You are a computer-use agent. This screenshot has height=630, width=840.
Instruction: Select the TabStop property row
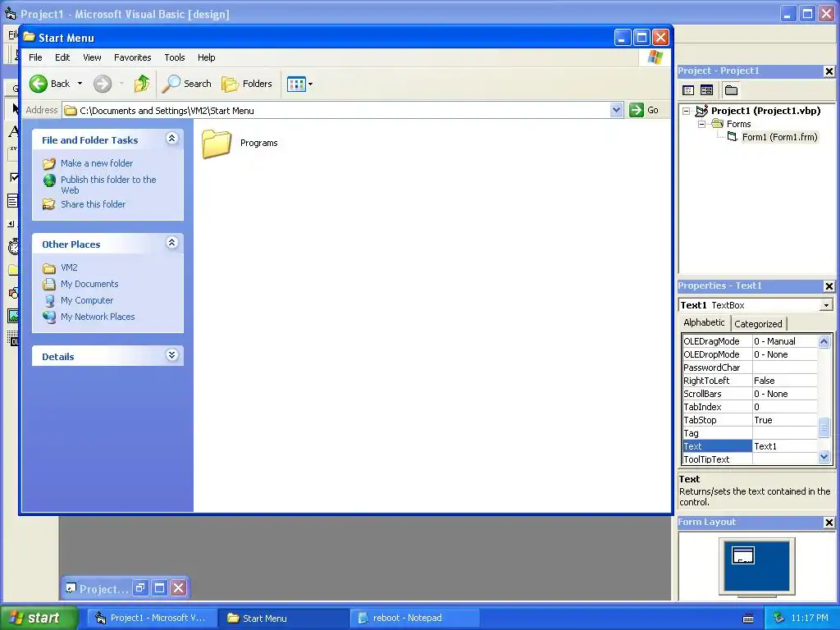pos(750,420)
